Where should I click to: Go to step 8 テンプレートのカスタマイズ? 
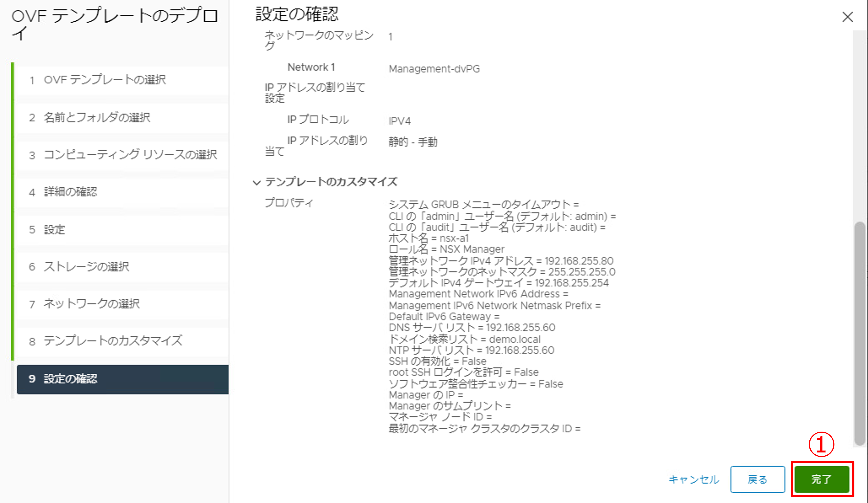tap(113, 341)
